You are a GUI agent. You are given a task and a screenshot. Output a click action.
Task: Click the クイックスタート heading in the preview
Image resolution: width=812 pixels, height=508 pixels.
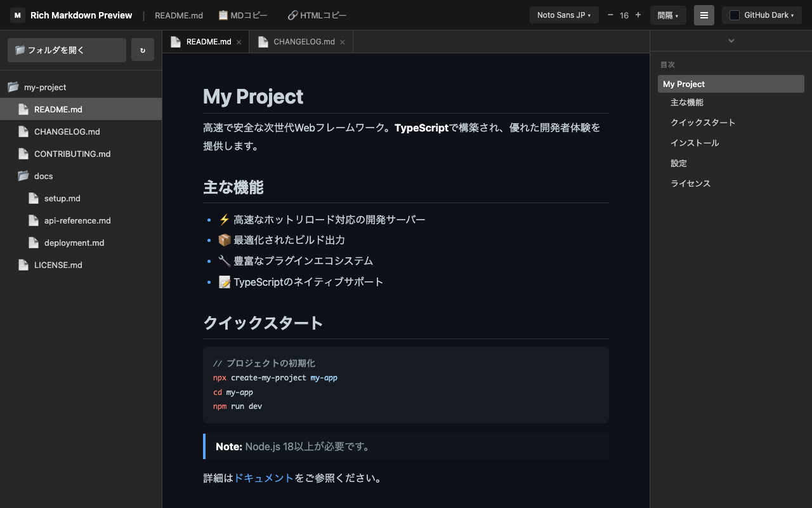[263, 323]
